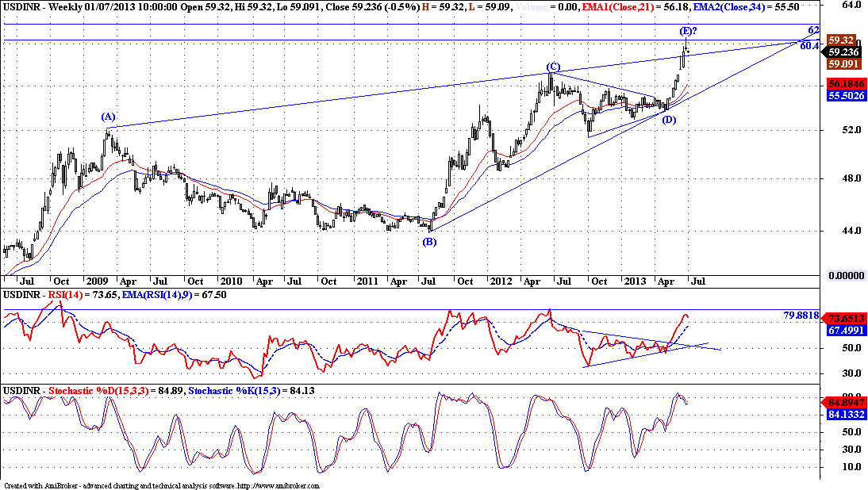Click the 50.0 label in the RSI panel
The height and width of the screenshot is (490, 868).
click(851, 348)
